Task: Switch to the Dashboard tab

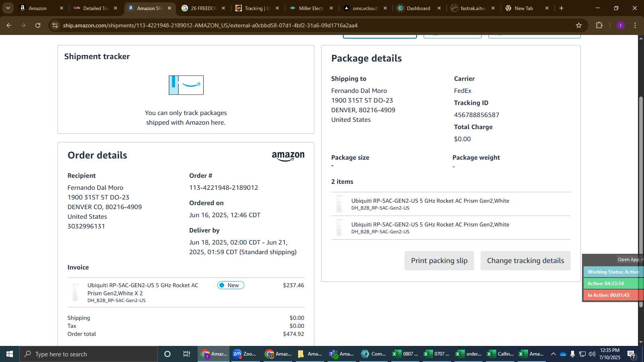Action: pos(419,8)
